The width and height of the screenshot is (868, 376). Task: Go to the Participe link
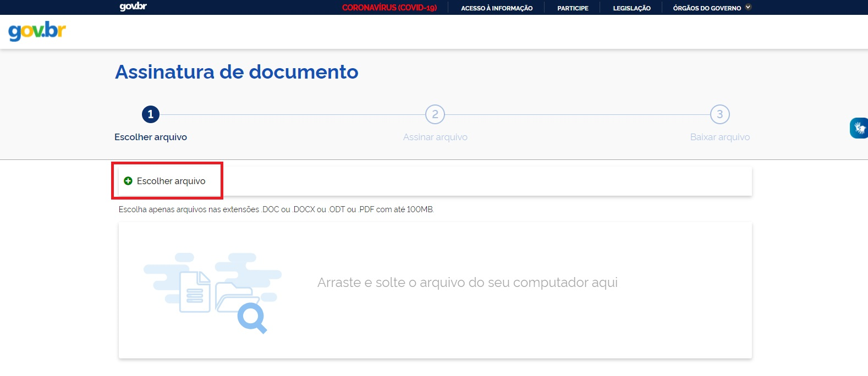(x=573, y=8)
